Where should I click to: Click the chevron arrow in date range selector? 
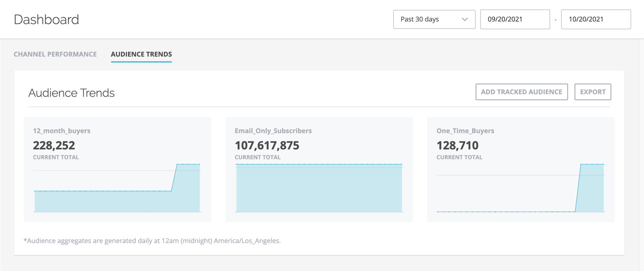(x=464, y=19)
